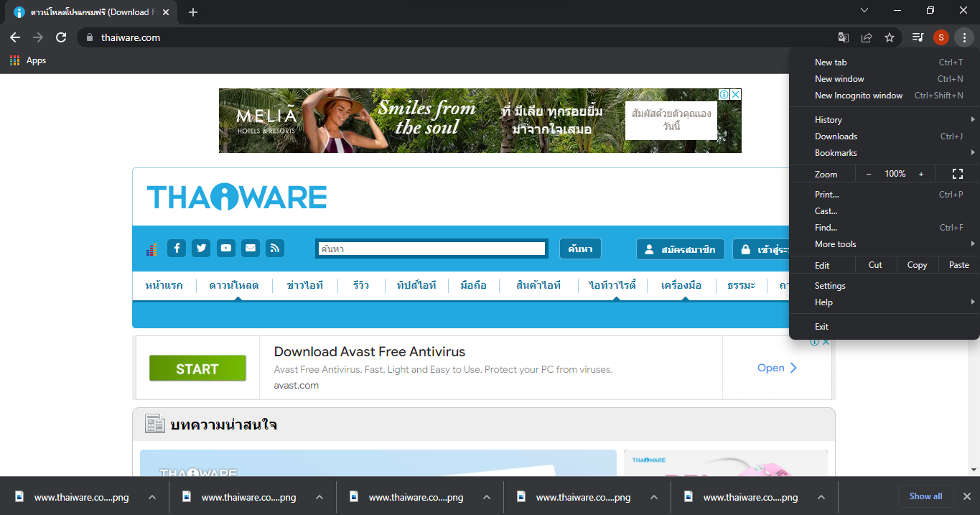This screenshot has width=980, height=515.
Task: Select New tab in Chrome menu
Action: (884, 62)
